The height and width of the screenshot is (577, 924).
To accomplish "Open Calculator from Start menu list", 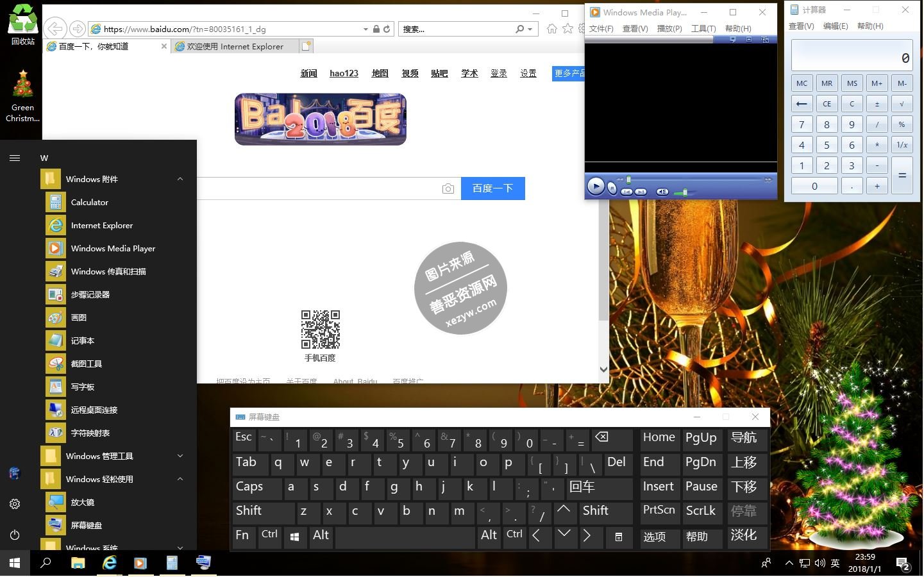I will coord(119,203).
